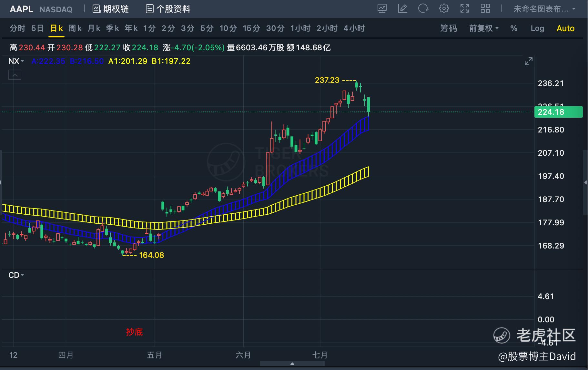Click the 六月 date axis label

(x=243, y=355)
